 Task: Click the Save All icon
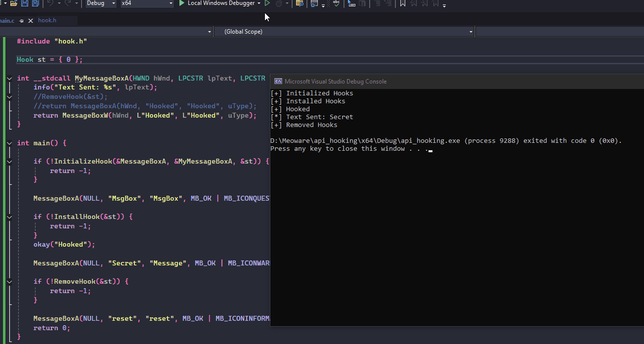tap(35, 3)
